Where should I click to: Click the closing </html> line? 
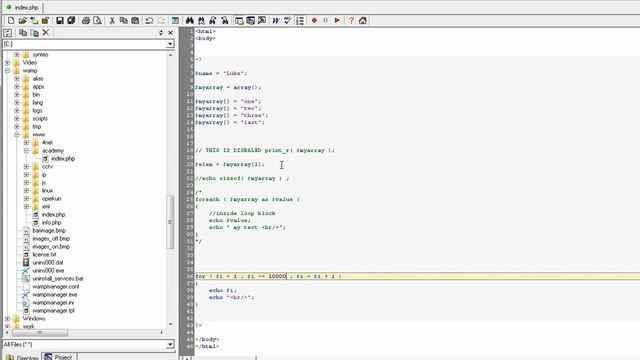pos(207,347)
